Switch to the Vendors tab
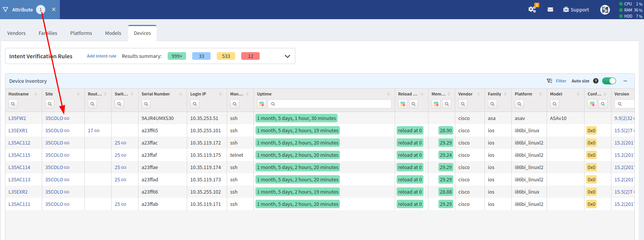 click(16, 33)
